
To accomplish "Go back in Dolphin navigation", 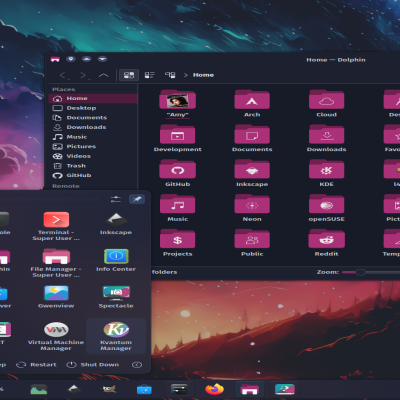I will coord(63,75).
